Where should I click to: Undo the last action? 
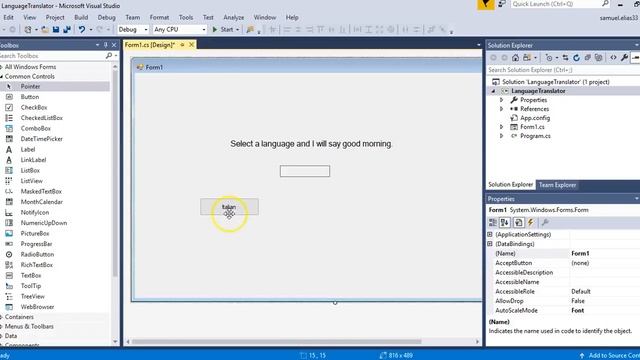click(82, 29)
